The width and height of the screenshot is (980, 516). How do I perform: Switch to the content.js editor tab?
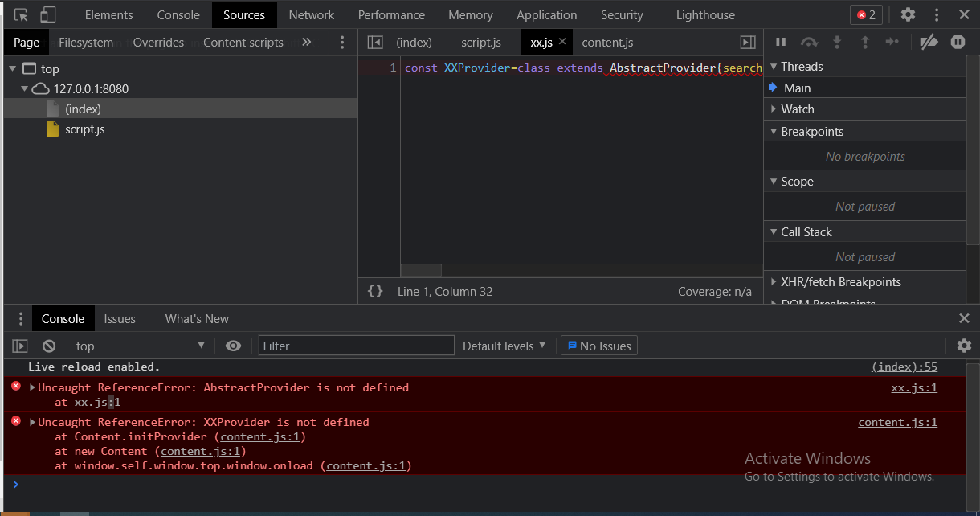point(607,42)
